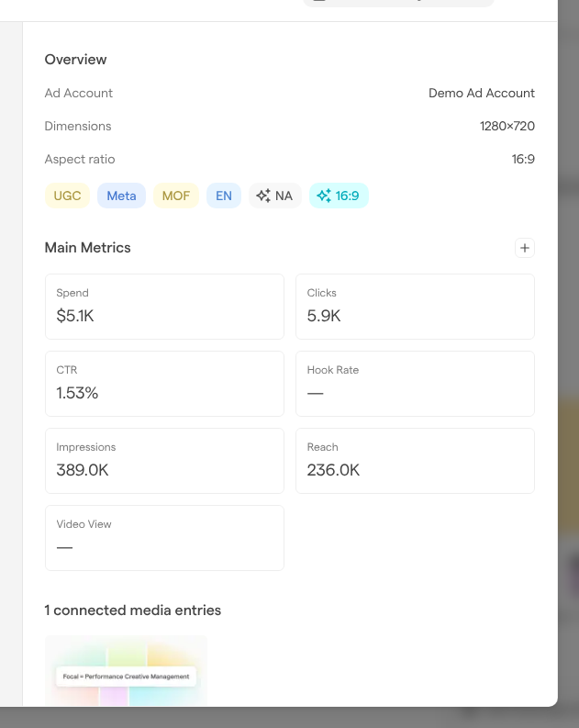Select the CTR metric card

click(x=164, y=384)
